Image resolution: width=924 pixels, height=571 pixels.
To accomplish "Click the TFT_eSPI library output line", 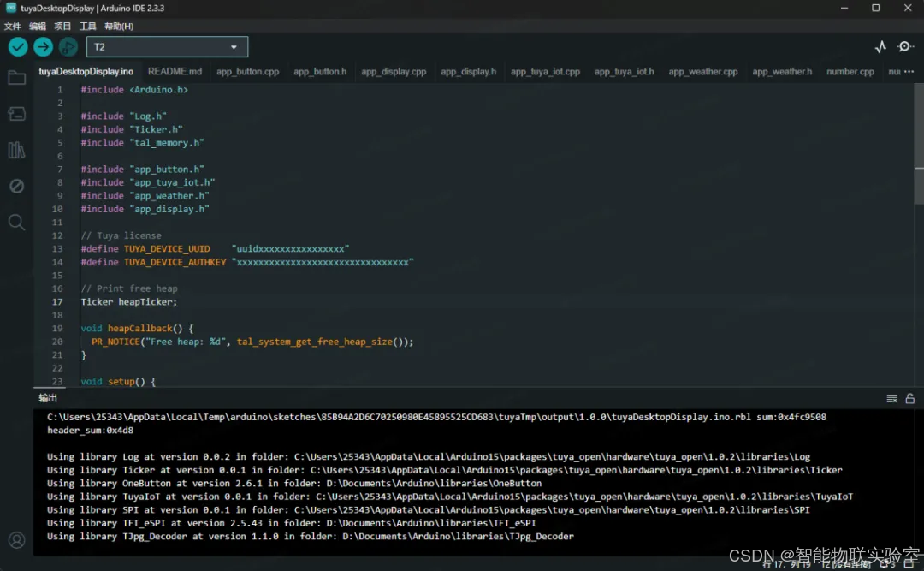I will click(292, 522).
